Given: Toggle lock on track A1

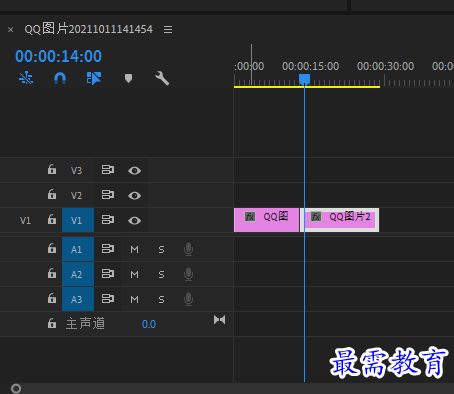Looking at the screenshot, I should (x=52, y=248).
